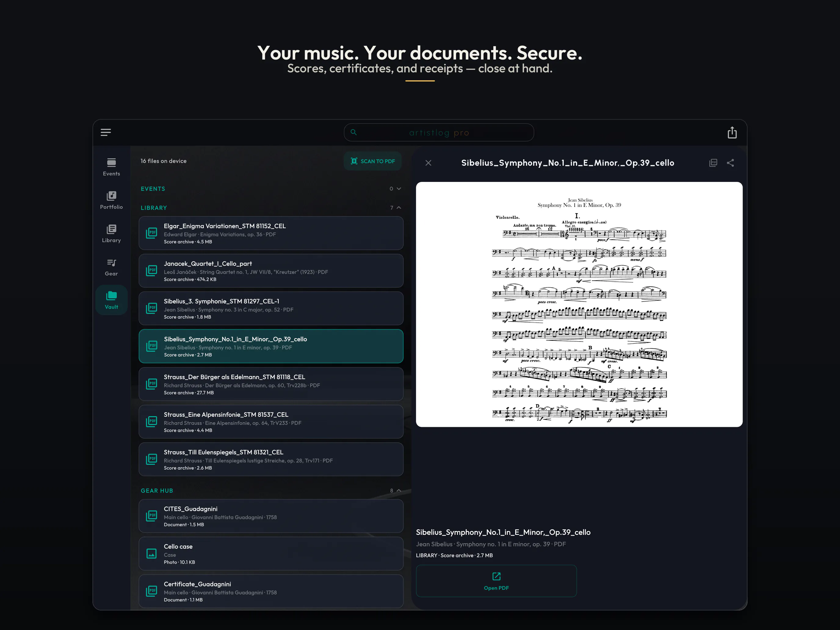The height and width of the screenshot is (630, 840).
Task: Click PDF icon of Elgar Enigma Variationen file
Action: pyautogui.click(x=151, y=233)
